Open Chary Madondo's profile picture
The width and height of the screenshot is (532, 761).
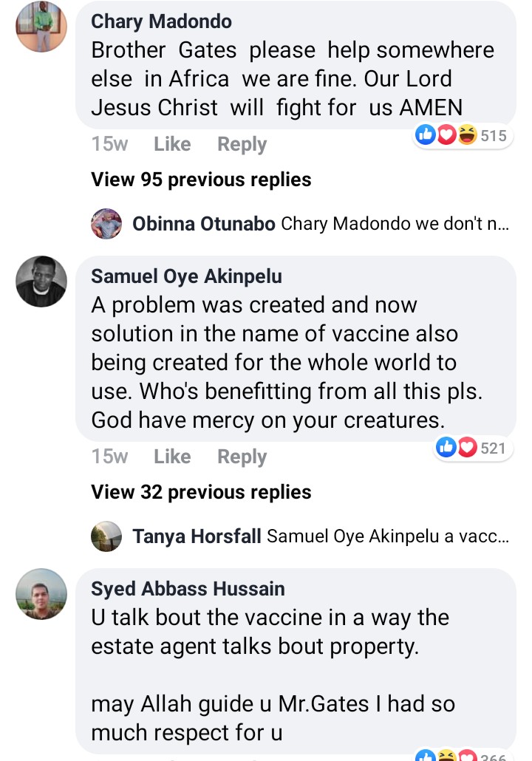pos(42,27)
